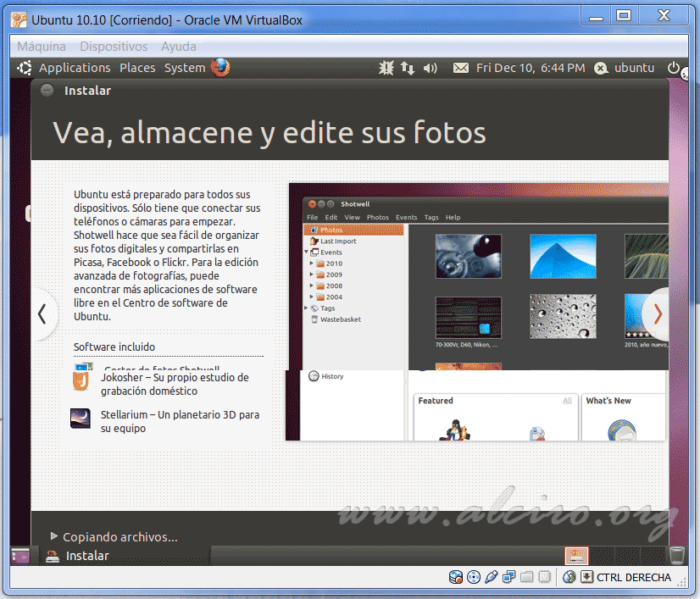Click the Shotwell File menu in screenshot
Viewport: 700px width, 599px height.
(312, 218)
